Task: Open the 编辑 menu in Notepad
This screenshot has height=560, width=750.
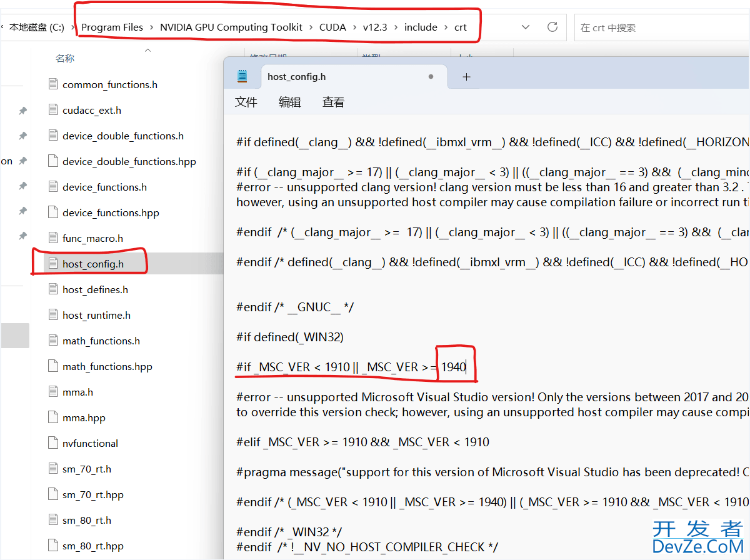Action: pyautogui.click(x=289, y=102)
